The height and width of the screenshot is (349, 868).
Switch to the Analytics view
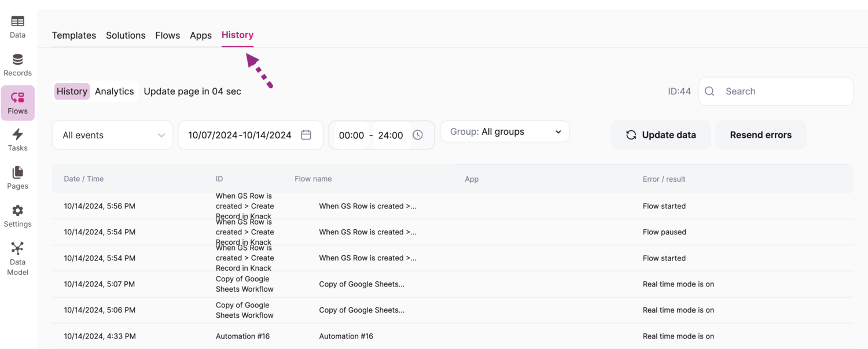114,91
